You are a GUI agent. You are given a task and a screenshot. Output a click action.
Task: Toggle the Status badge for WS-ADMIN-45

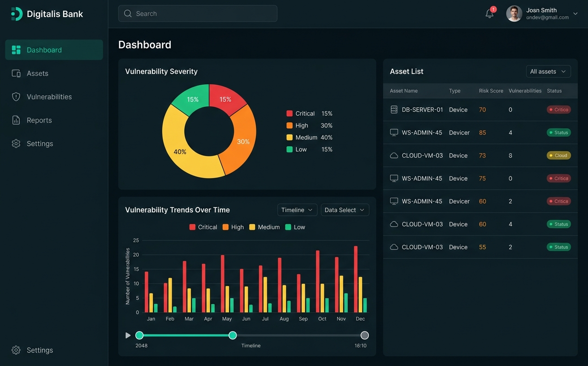pyautogui.click(x=558, y=132)
